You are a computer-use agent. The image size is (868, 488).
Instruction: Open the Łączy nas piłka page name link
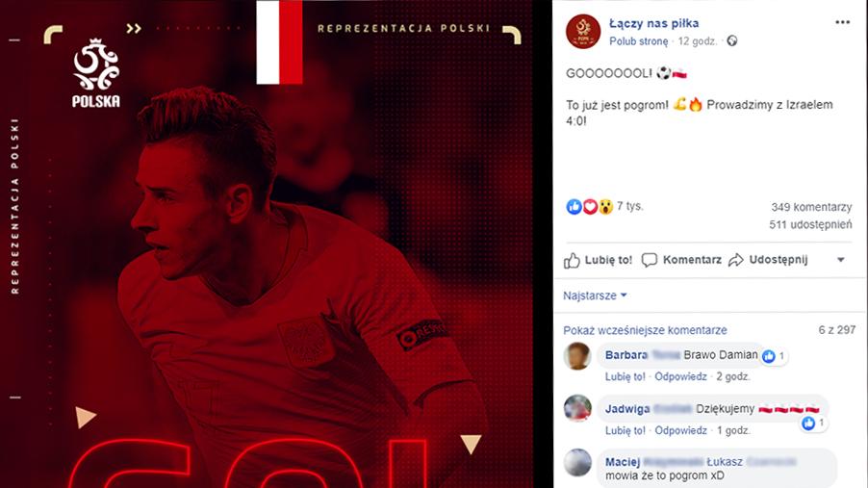[x=653, y=23]
